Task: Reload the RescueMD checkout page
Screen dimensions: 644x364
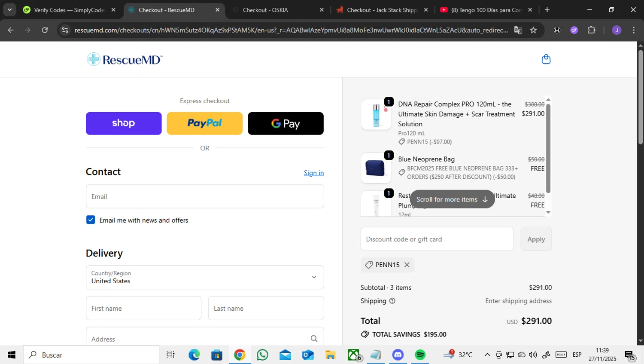Action: (45, 30)
